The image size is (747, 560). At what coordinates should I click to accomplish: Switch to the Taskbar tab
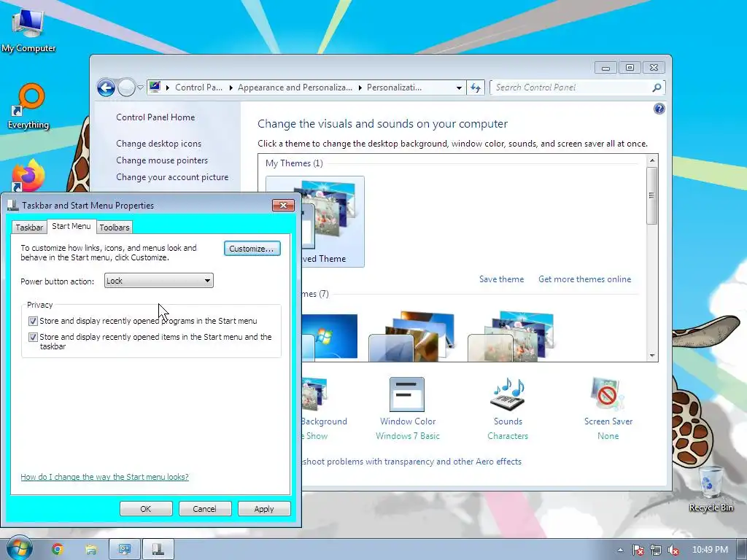pyautogui.click(x=29, y=227)
